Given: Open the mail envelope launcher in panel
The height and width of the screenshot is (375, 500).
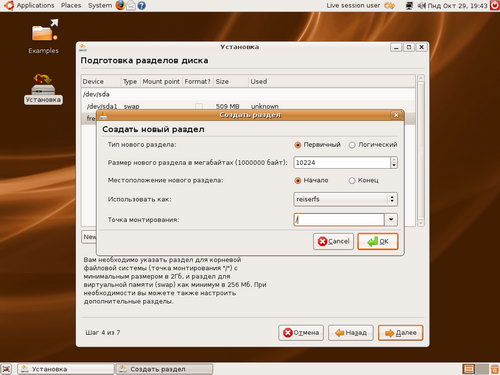Looking at the screenshot, I should (131, 6).
